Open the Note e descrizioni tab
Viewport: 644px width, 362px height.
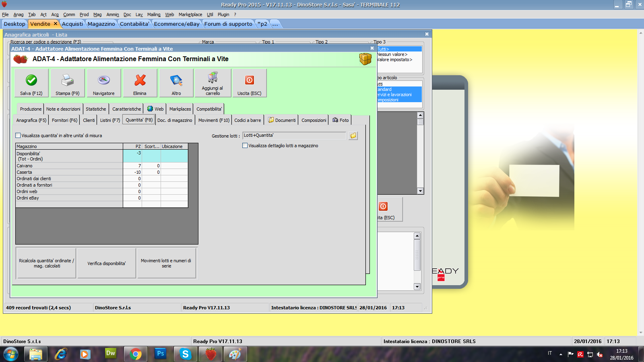(63, 109)
